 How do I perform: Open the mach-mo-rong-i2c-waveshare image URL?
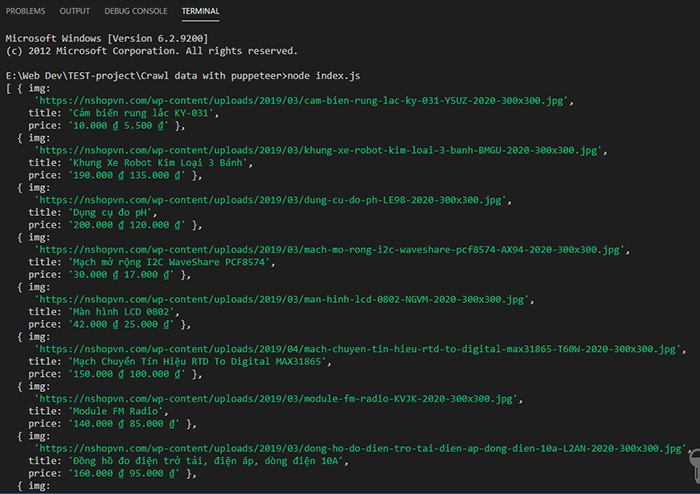click(x=329, y=249)
